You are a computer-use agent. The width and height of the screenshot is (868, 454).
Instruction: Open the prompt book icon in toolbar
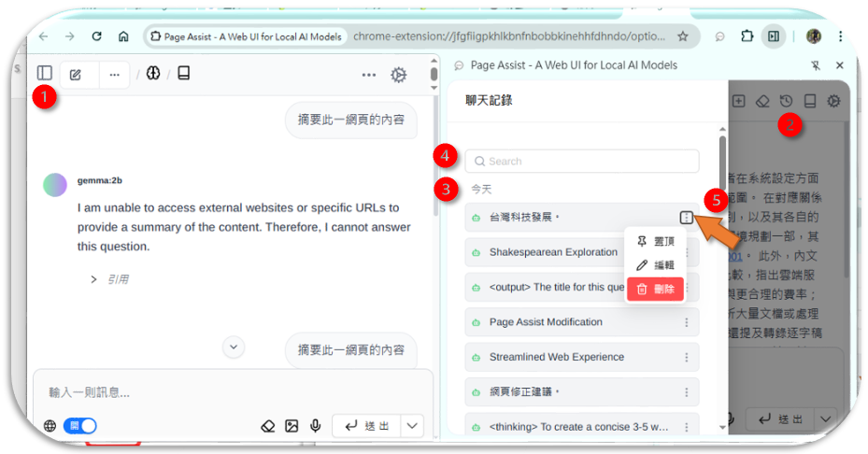point(184,73)
